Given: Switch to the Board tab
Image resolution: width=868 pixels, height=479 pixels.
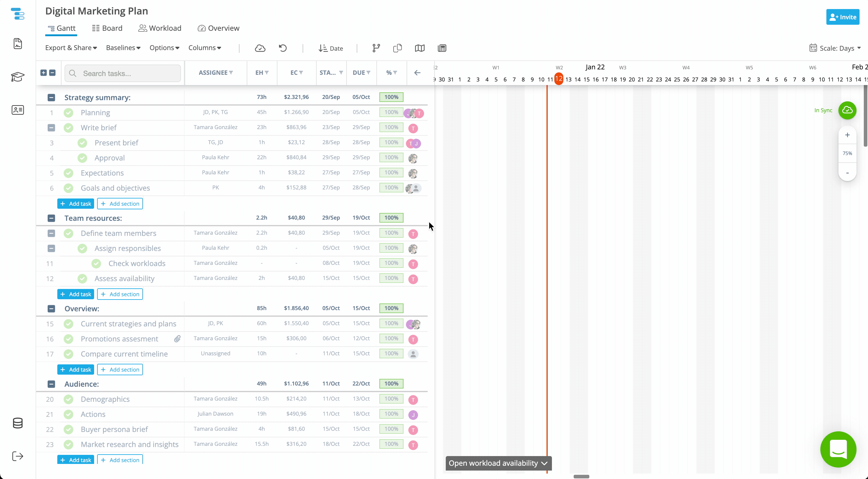Looking at the screenshot, I should pyautogui.click(x=107, y=28).
